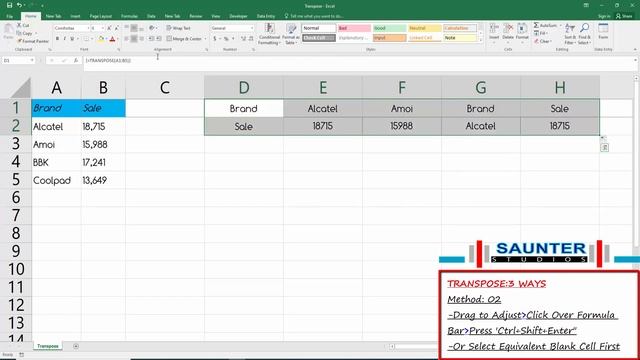Pick the red Font Color button
This screenshot has width=640, height=360.
click(x=112, y=39)
